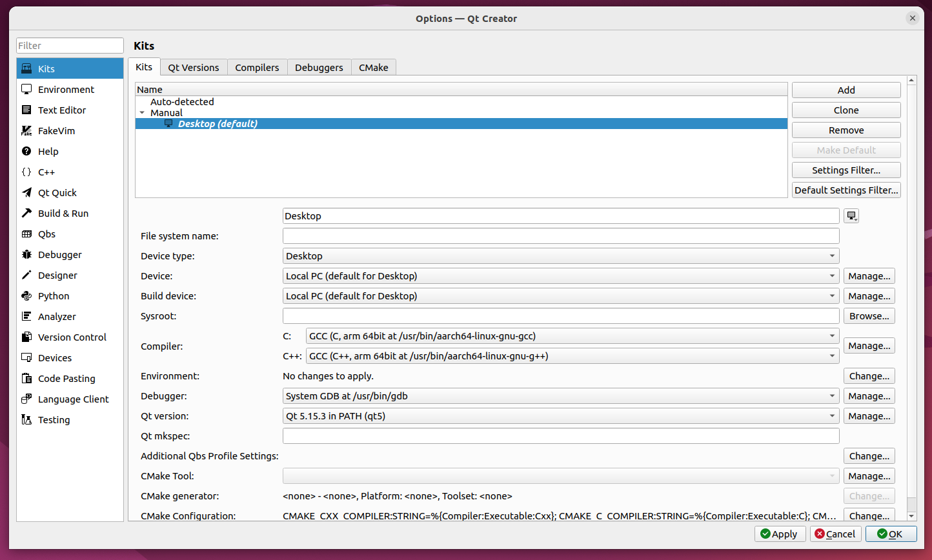Open the Text Editor settings icon

(26, 110)
